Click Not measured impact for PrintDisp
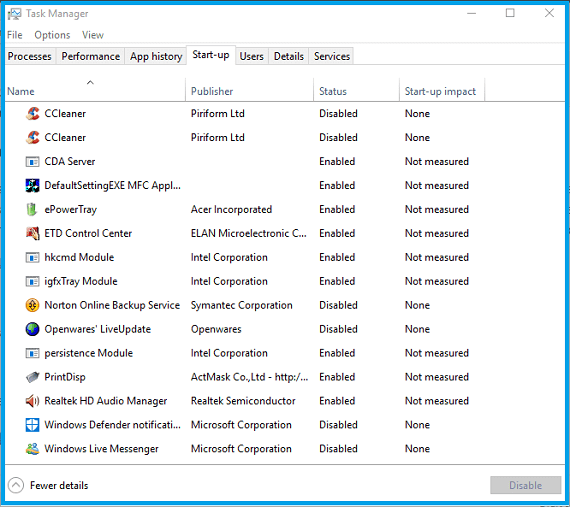This screenshot has width=570, height=507. [x=437, y=377]
